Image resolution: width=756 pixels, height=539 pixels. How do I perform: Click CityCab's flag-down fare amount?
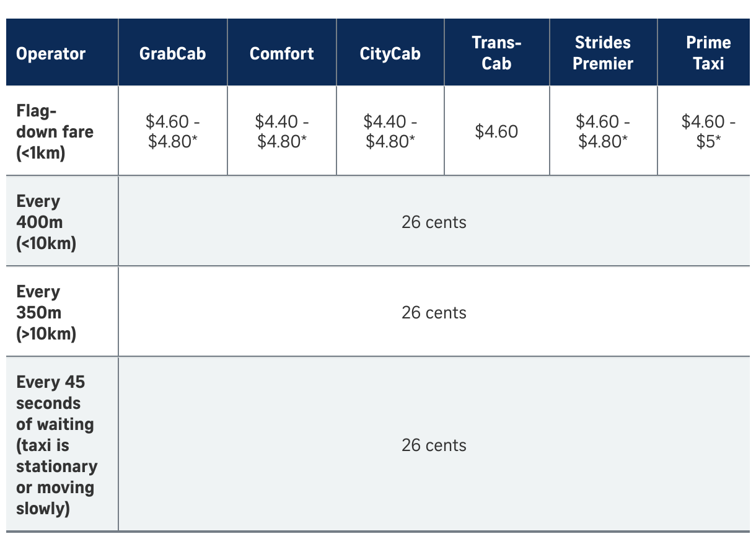390,131
